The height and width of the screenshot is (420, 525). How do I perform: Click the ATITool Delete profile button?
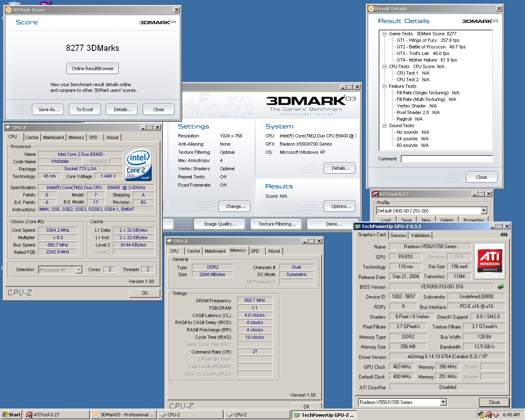(x=447, y=220)
